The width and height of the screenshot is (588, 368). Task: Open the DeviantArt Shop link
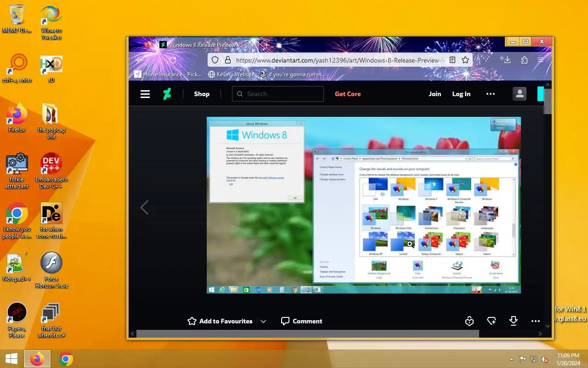point(202,94)
